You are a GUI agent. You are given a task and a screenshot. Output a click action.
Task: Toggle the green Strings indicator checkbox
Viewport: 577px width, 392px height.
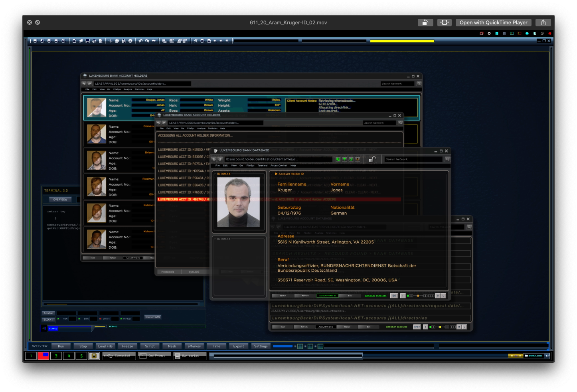(121, 319)
